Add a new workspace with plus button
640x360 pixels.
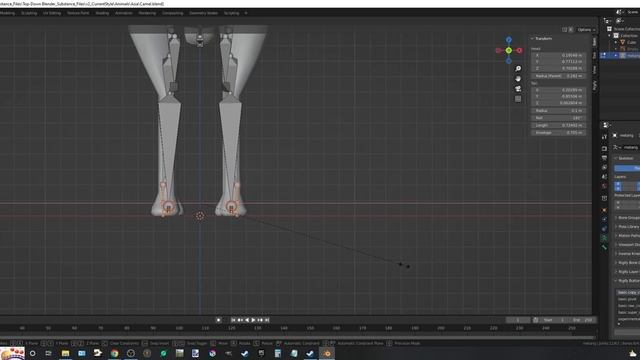[x=246, y=13]
